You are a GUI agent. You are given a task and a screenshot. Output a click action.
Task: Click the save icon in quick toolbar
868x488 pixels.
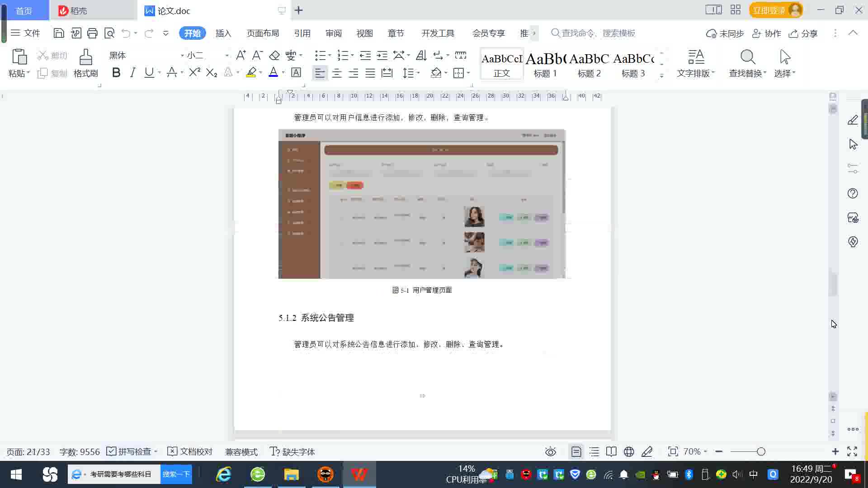tap(59, 33)
